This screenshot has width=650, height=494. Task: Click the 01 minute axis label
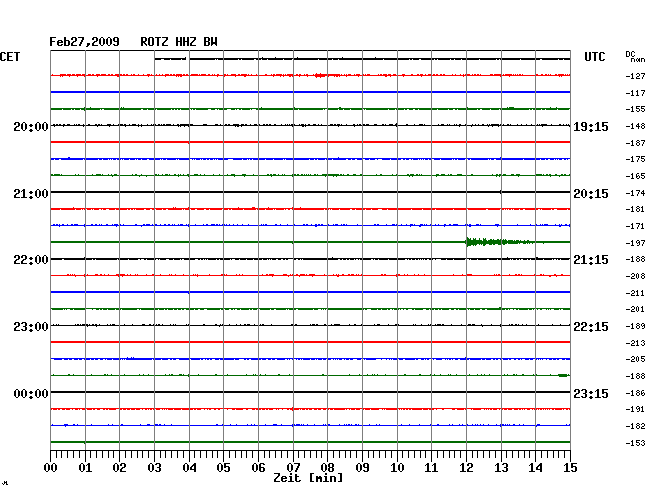click(85, 468)
